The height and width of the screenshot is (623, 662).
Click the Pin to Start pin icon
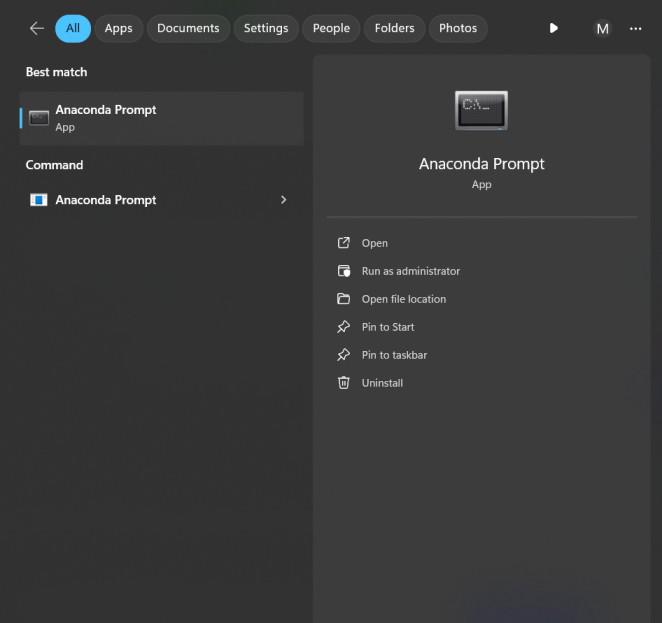point(344,327)
